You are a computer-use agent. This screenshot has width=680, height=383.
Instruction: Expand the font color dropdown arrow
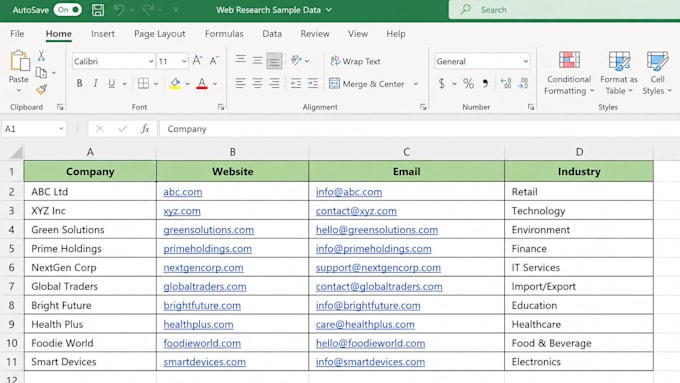[x=215, y=84]
